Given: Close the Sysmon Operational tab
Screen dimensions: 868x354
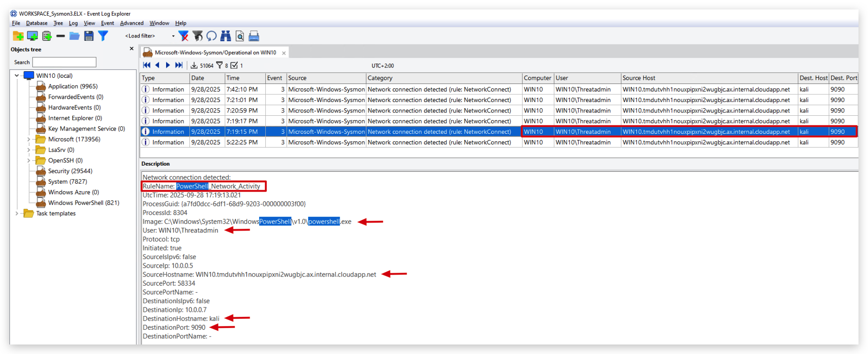Looking at the screenshot, I should [284, 53].
